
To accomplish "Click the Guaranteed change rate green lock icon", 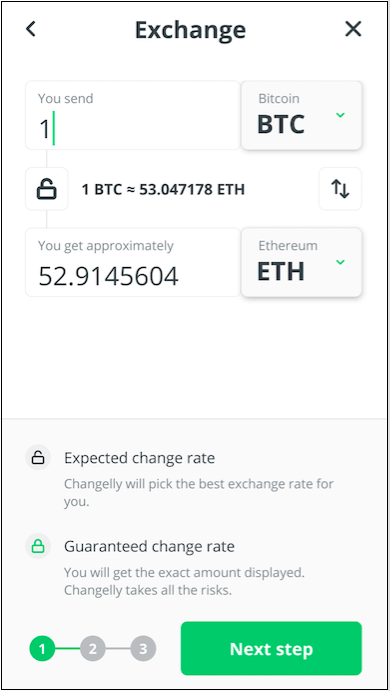I will click(38, 546).
